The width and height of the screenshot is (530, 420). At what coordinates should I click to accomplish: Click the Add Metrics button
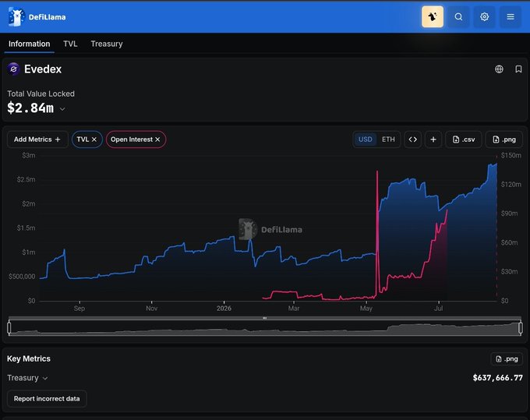(37, 139)
